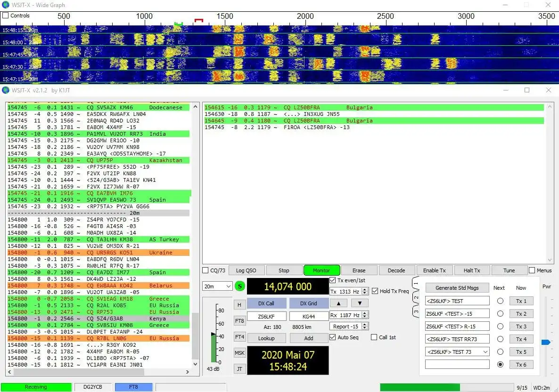Click the CQ LZ50BFRA 154645 Rx line

[374, 121]
